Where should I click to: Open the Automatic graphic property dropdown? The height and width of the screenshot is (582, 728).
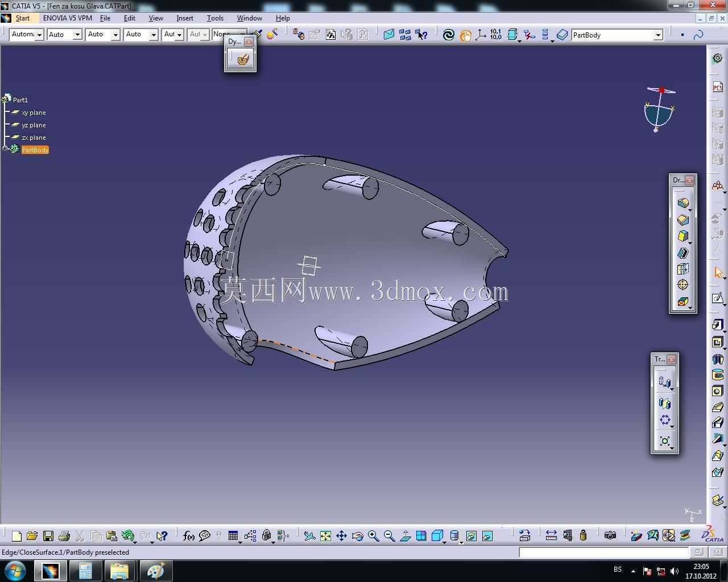click(39, 35)
